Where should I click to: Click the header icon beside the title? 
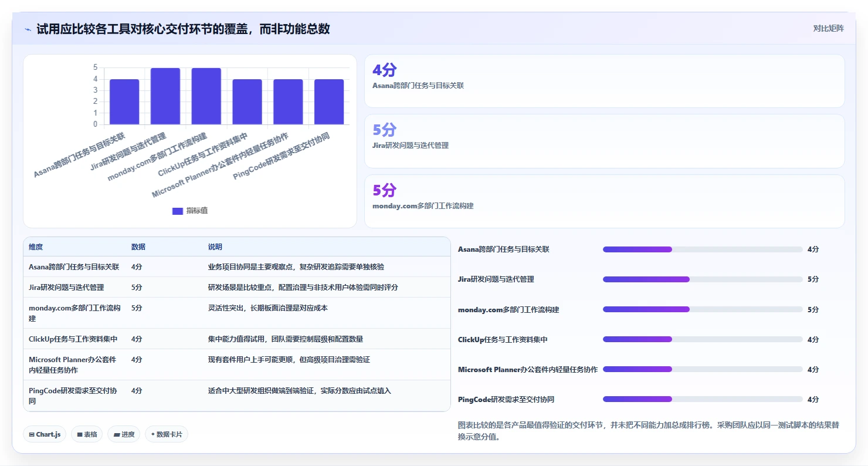28,29
